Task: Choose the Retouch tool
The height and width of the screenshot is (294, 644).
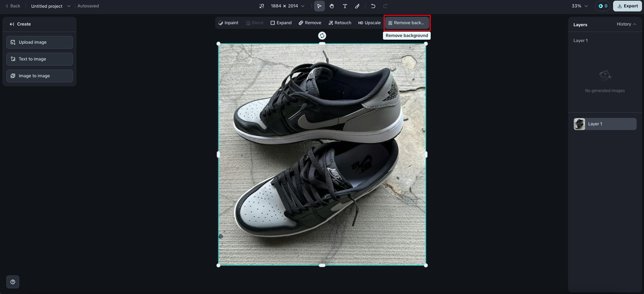Action: (x=340, y=23)
